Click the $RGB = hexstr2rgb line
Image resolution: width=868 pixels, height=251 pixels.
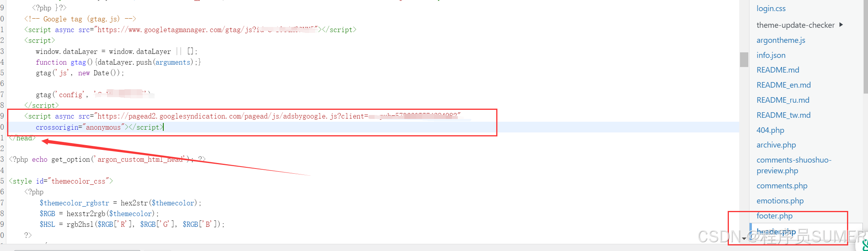pos(99,214)
